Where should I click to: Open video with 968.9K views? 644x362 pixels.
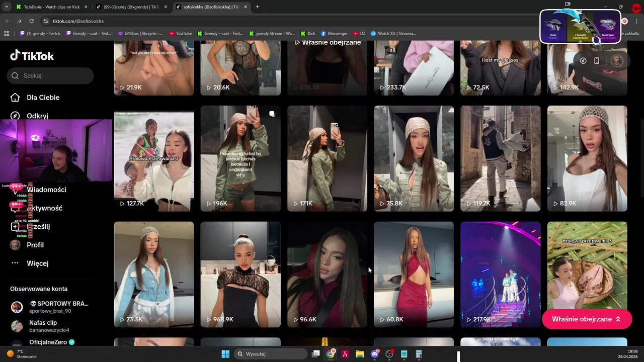pos(240,275)
